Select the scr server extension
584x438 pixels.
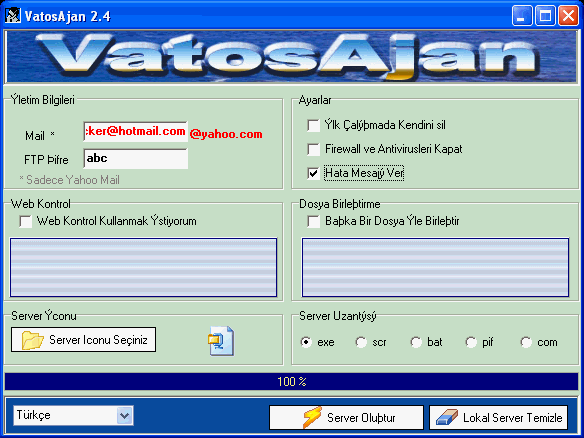coord(361,342)
